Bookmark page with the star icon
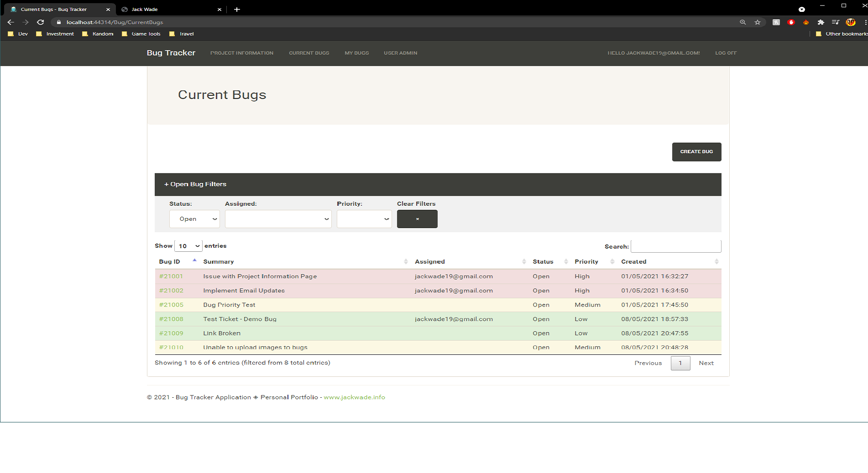 click(758, 22)
